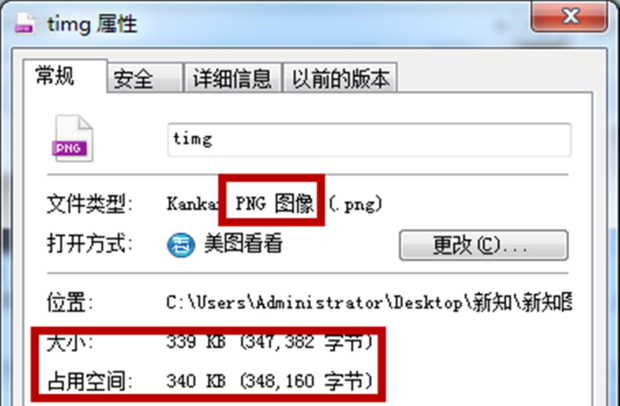This screenshot has height=406, width=620.
Task: Click the 美图看看 program name text
Action: [243, 244]
